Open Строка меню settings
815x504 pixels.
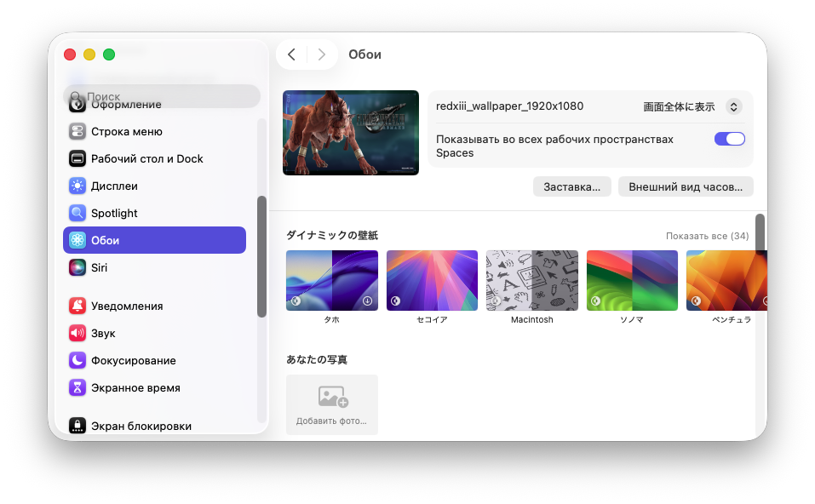point(154,131)
